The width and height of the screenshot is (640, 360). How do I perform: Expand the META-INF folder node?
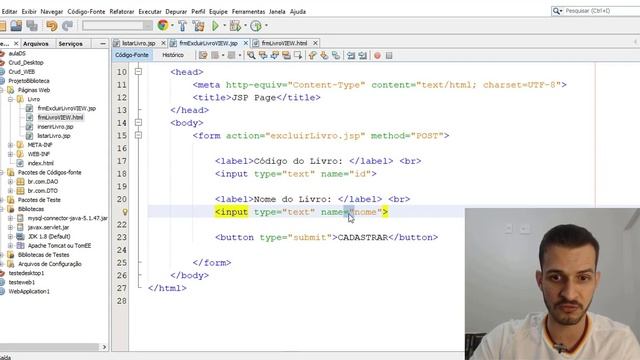tap(11, 145)
